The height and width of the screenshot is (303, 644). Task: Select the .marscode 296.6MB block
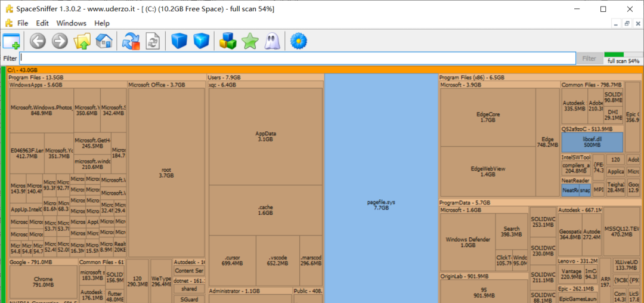(311, 260)
